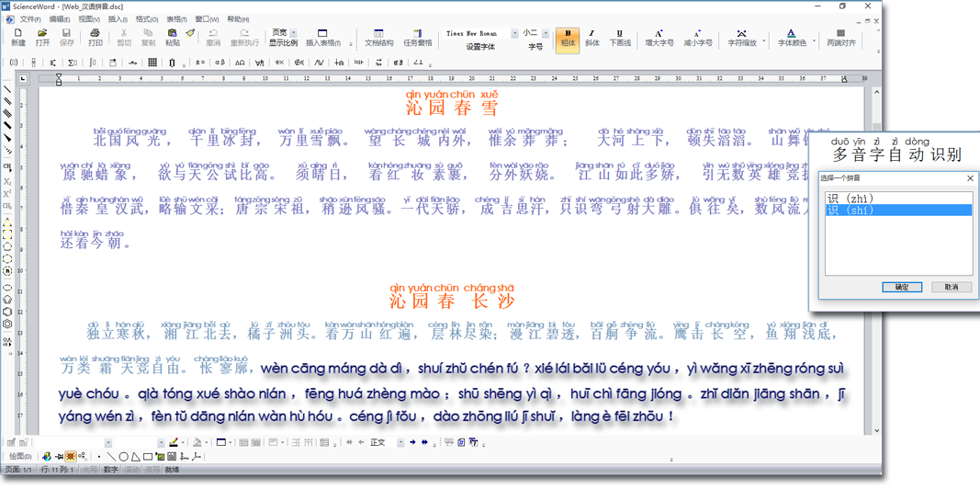This screenshot has width=980, height=501.
Task: Open the font size (小二) dropdown
Action: tap(546, 34)
